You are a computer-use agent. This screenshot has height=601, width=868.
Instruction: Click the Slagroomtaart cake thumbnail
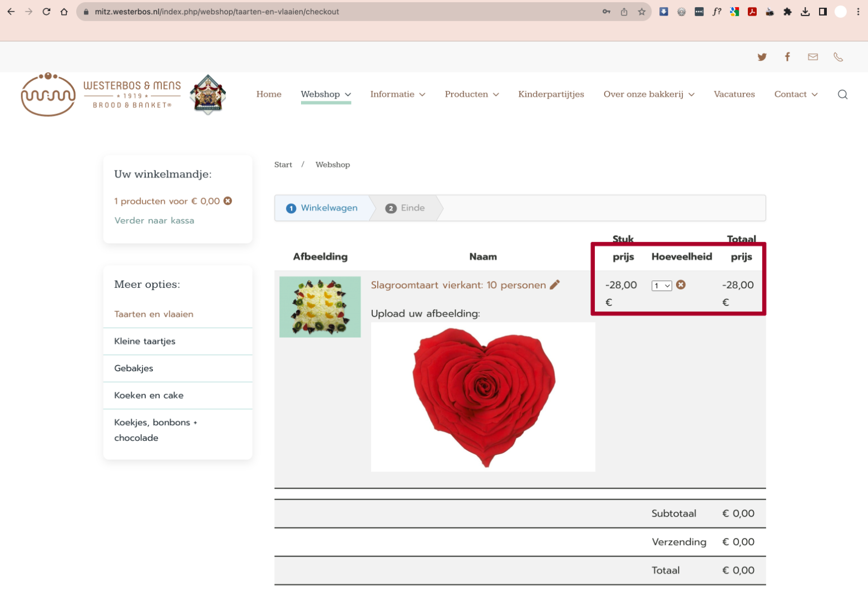coord(320,307)
